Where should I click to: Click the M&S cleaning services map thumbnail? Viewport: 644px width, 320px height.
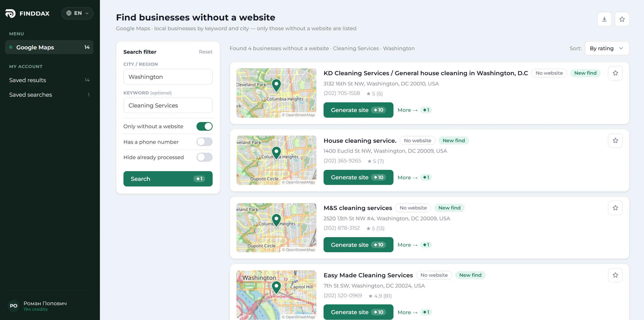(276, 228)
